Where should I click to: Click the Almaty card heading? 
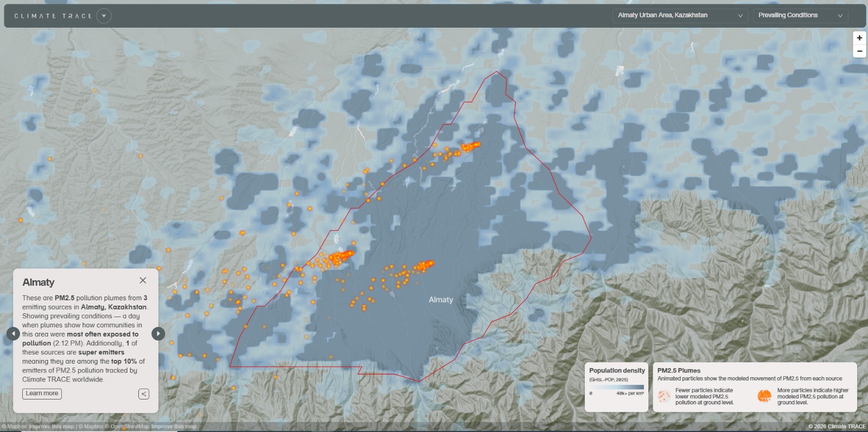(x=39, y=282)
